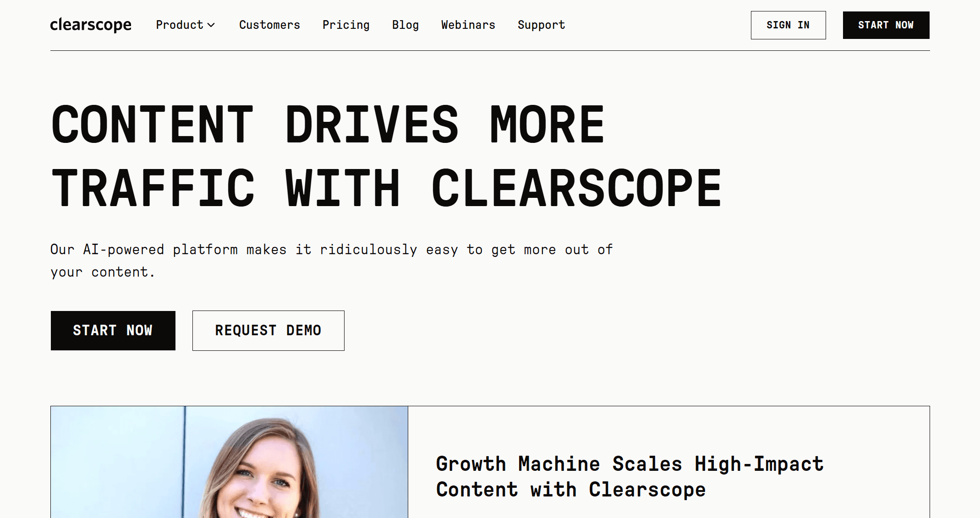Select the Customers menu item
Viewport: 980px width, 518px height.
pyautogui.click(x=269, y=25)
